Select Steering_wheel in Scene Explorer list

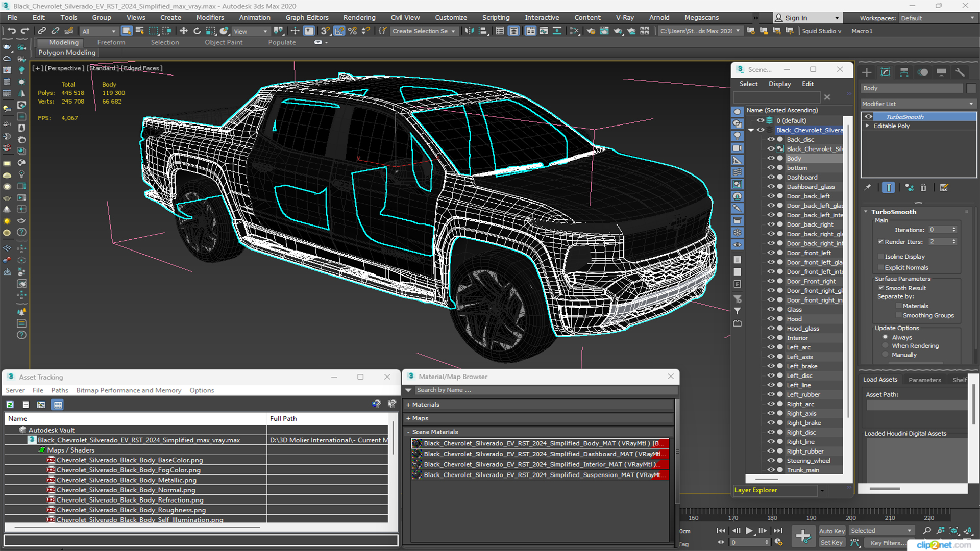(808, 461)
